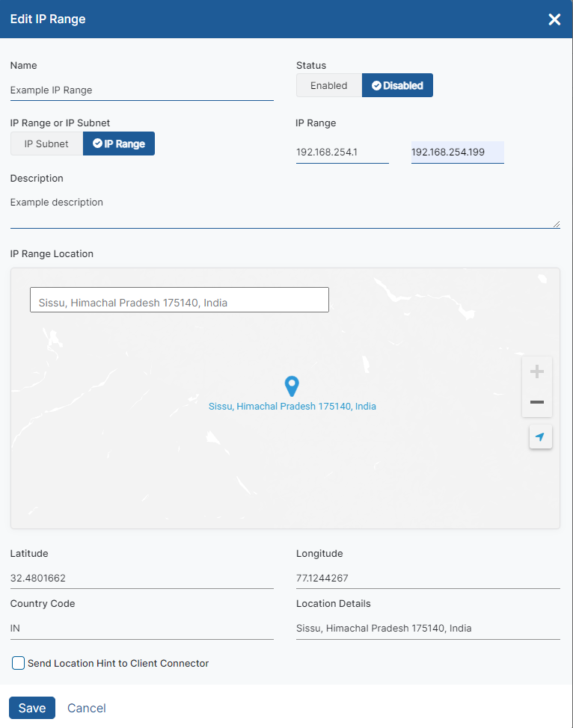Edit the ending IP address 192.168.254.199

click(x=457, y=152)
